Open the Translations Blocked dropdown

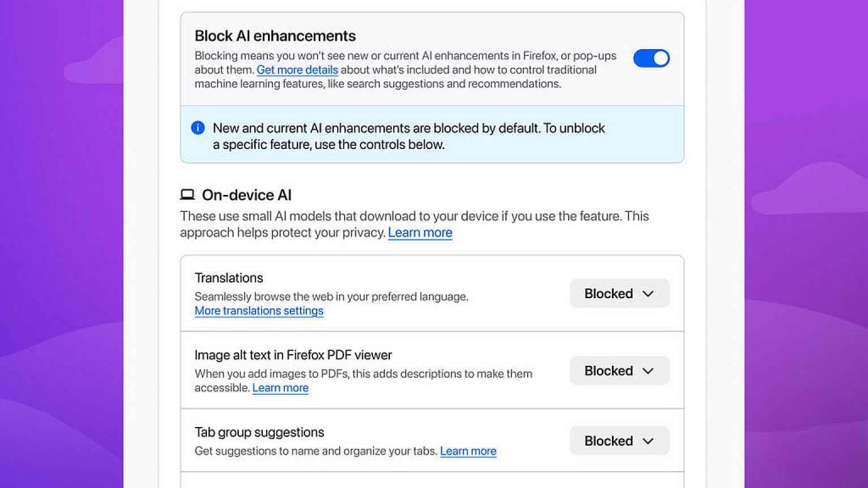(619, 293)
